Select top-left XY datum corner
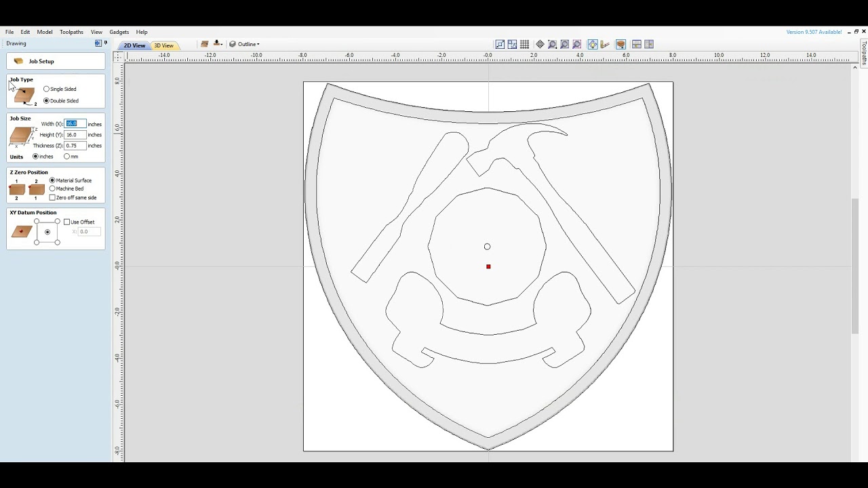Image resolution: width=868 pixels, height=488 pixels. pos(37,222)
